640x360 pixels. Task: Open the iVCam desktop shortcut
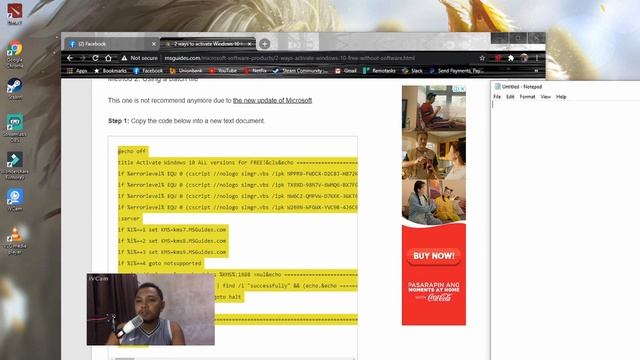point(15,199)
